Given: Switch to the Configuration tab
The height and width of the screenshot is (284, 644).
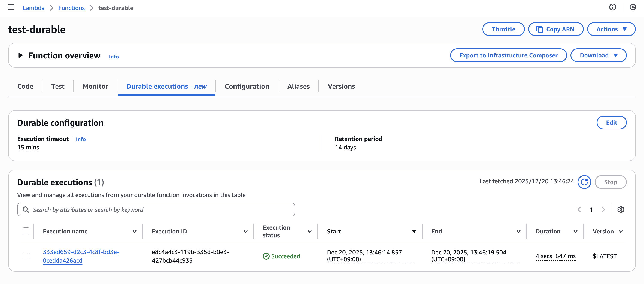Looking at the screenshot, I should [247, 86].
